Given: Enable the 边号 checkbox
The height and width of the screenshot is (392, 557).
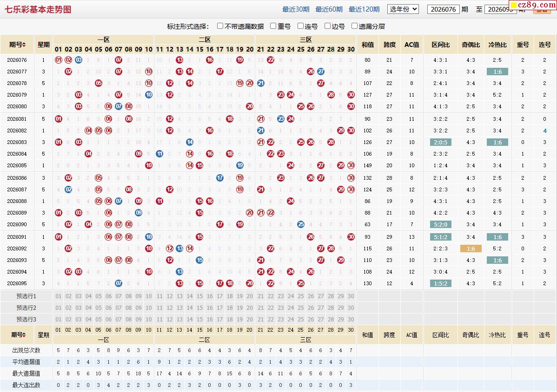Looking at the screenshot, I should (x=327, y=26).
